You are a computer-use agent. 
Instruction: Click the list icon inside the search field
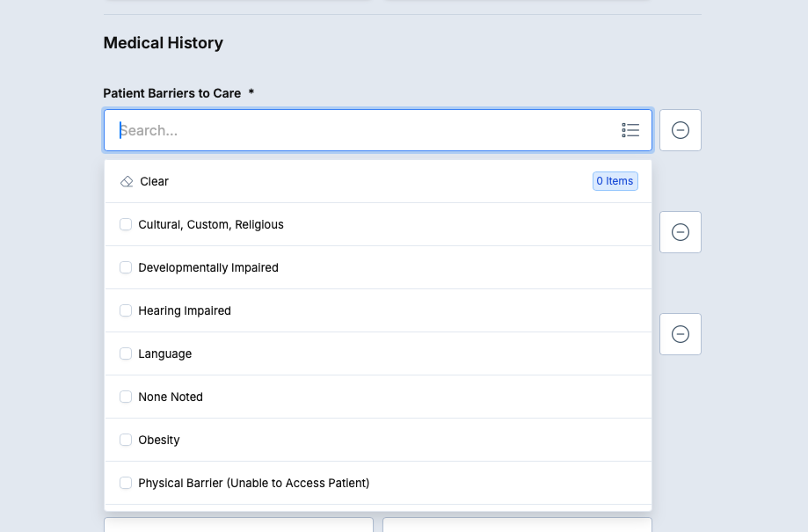630,130
